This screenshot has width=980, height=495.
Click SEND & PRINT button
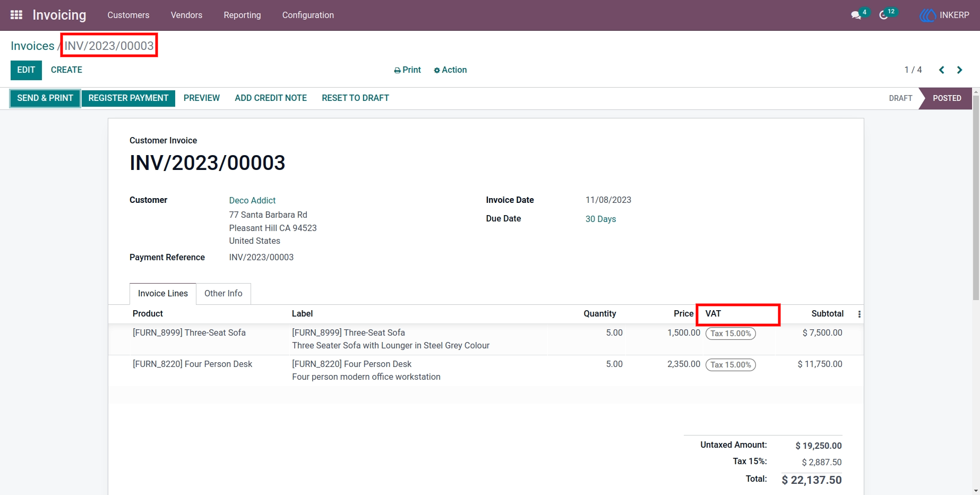point(45,98)
